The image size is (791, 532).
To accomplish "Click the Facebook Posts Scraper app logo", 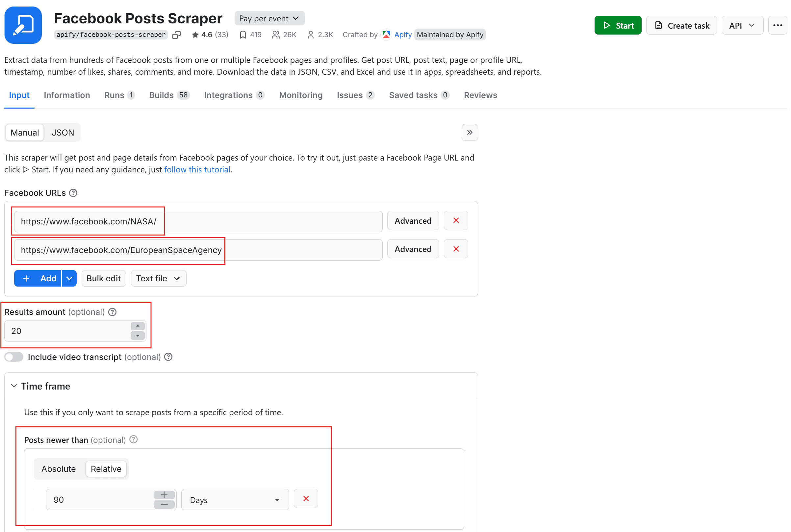I will (x=23, y=25).
